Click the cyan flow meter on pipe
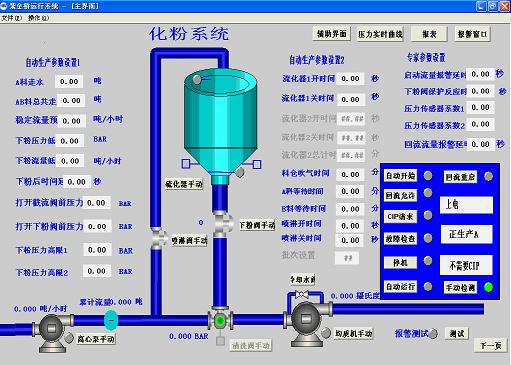The height and width of the screenshot is (365, 511). pyautogui.click(x=111, y=320)
